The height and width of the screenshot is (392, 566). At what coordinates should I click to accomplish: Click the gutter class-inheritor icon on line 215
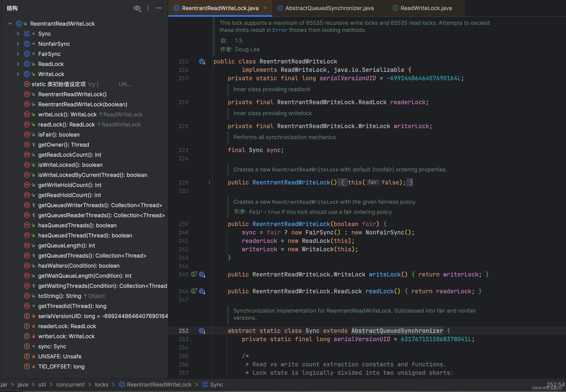click(x=202, y=61)
